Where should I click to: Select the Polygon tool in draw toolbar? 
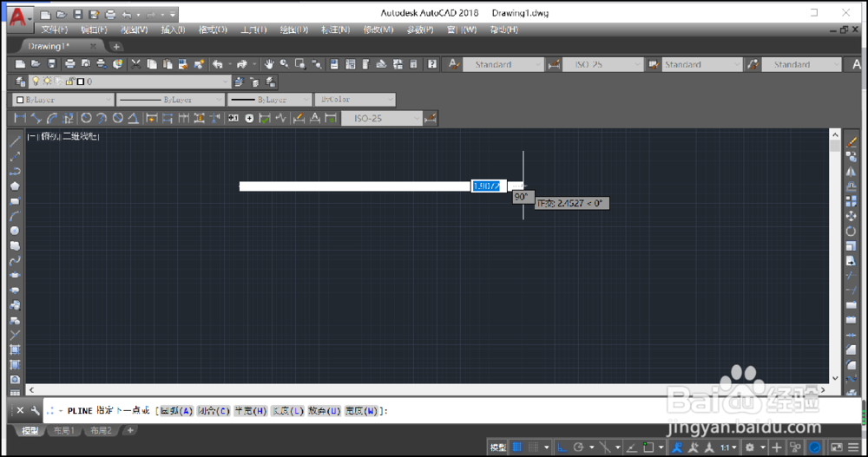tap(15, 186)
